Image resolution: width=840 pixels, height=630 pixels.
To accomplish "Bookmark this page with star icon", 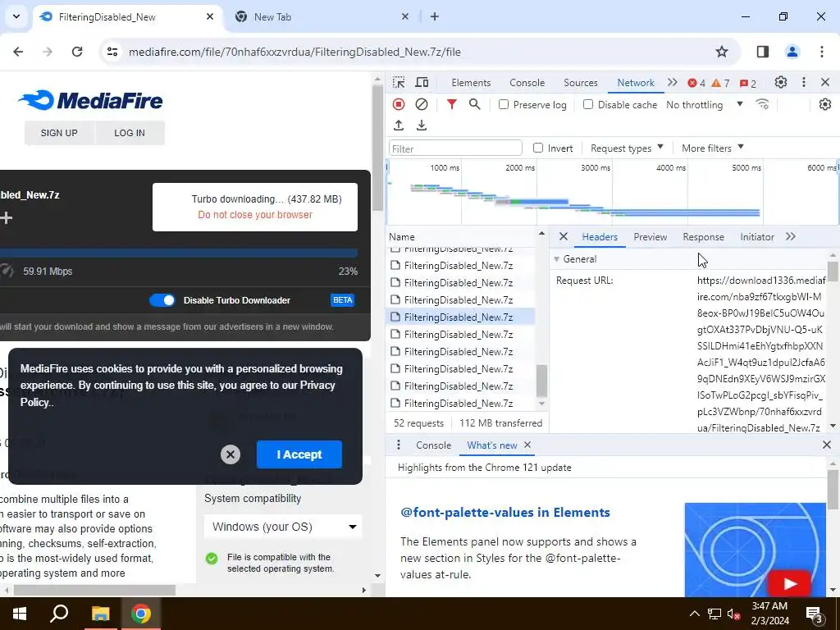I will pos(722,52).
